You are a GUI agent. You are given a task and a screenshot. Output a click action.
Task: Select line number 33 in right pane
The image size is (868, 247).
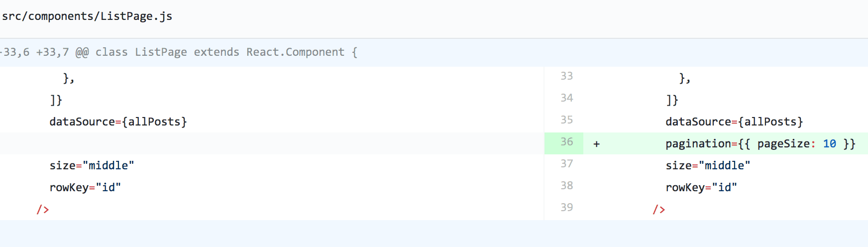[566, 76]
